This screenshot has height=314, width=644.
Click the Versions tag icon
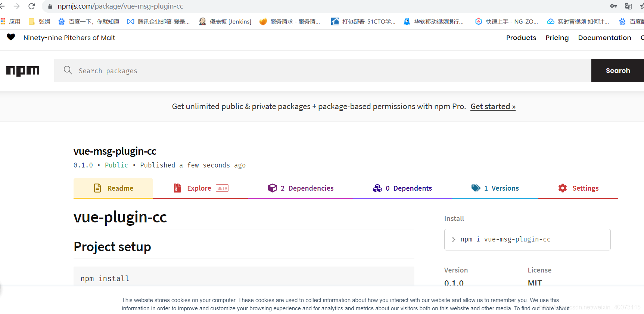[x=476, y=188]
